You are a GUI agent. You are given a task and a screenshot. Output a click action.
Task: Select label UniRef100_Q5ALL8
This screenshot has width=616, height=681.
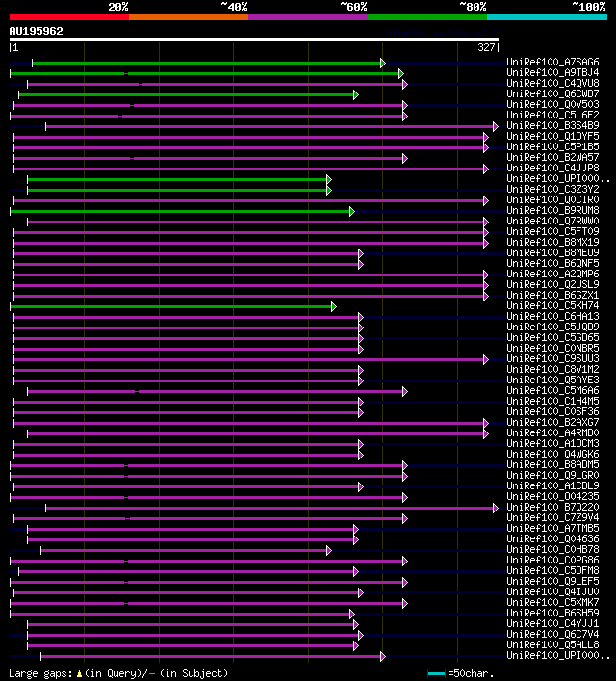point(552,645)
